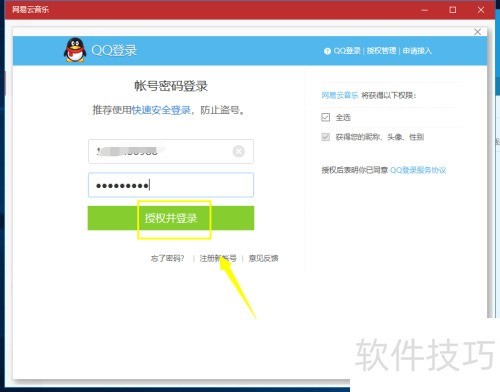Focus the password input field
Screen dimensions: 500x392
pyautogui.click(x=171, y=185)
